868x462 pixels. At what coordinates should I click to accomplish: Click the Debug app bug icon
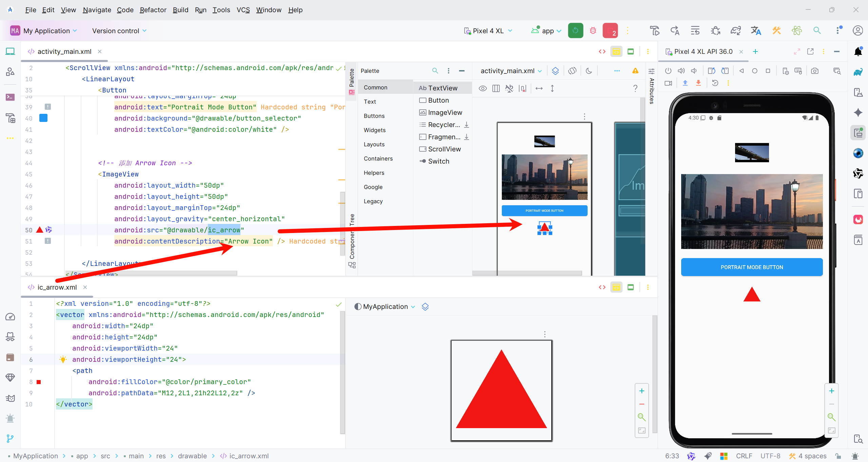[593, 30]
